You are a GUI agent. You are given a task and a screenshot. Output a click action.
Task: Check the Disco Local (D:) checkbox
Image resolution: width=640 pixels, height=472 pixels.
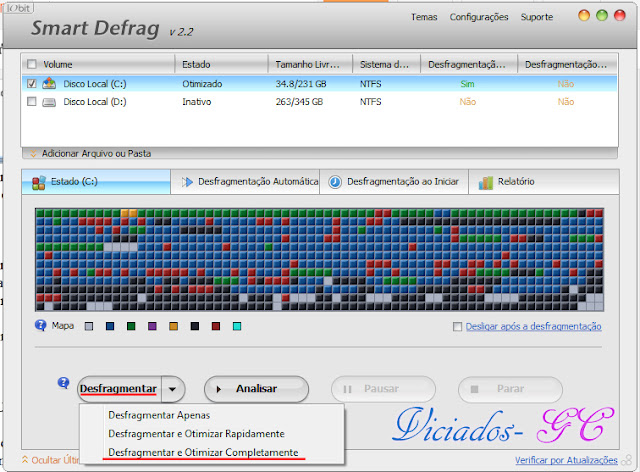[31, 101]
